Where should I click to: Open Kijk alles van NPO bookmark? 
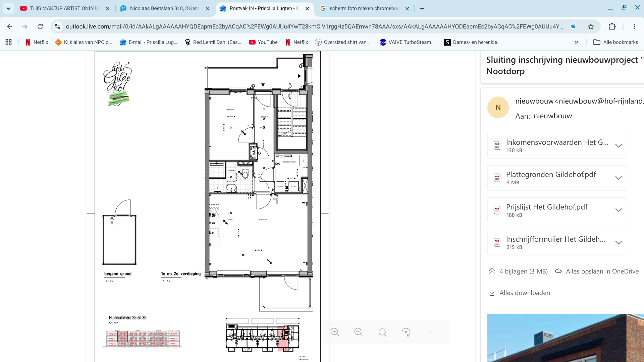tap(84, 42)
